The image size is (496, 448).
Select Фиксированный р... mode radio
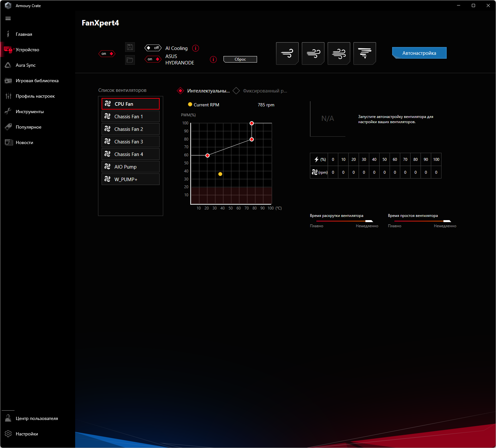click(236, 91)
